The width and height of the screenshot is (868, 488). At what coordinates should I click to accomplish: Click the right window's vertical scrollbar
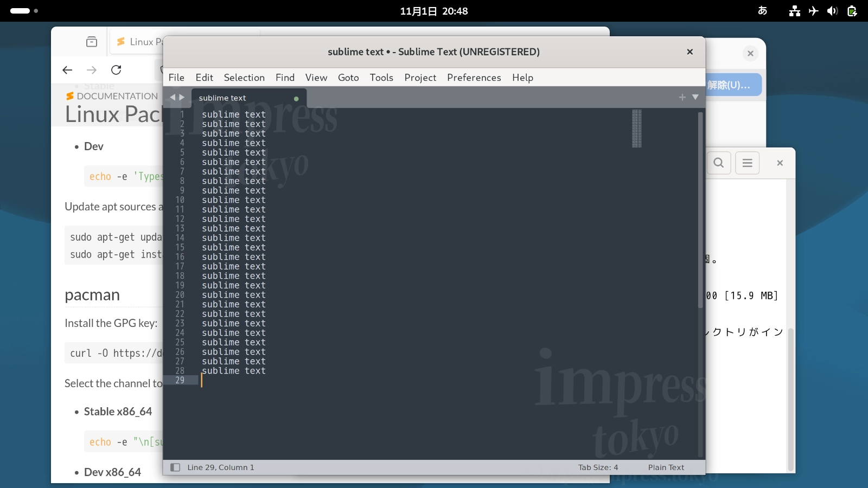(x=791, y=400)
